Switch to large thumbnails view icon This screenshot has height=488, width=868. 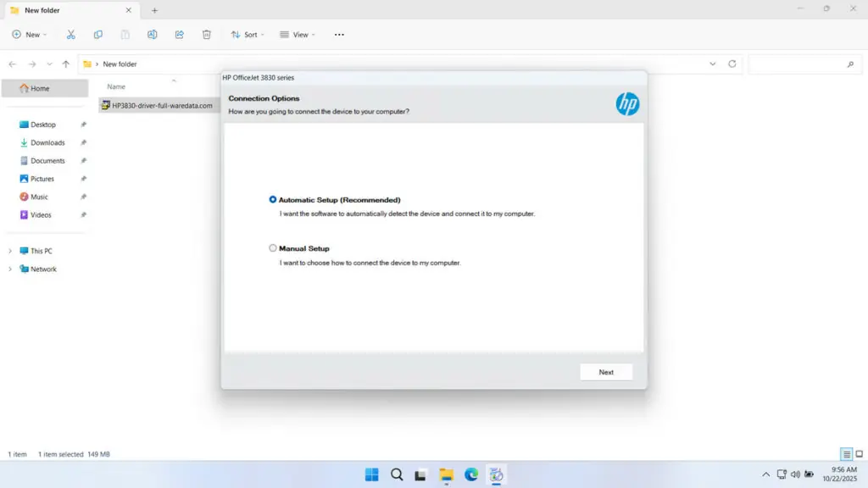click(x=859, y=454)
